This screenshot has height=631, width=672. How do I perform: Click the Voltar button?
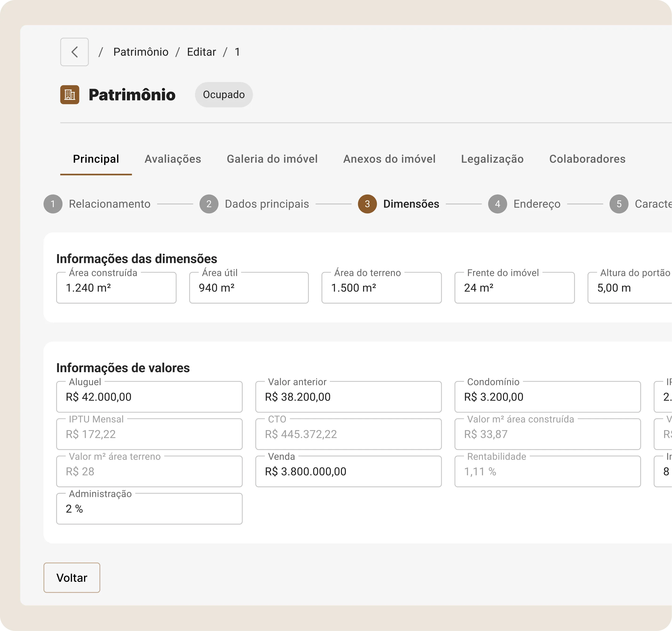point(72,578)
